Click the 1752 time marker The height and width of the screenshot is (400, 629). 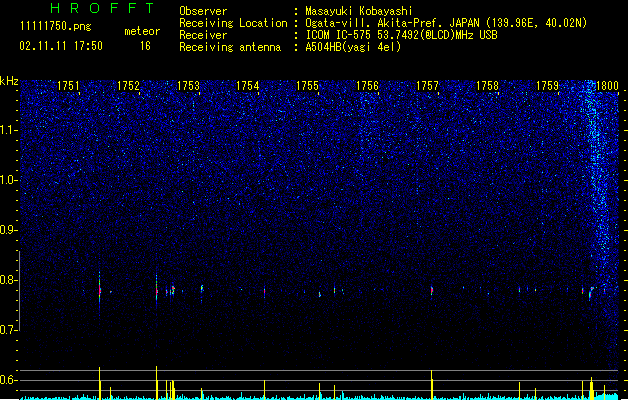(x=128, y=86)
